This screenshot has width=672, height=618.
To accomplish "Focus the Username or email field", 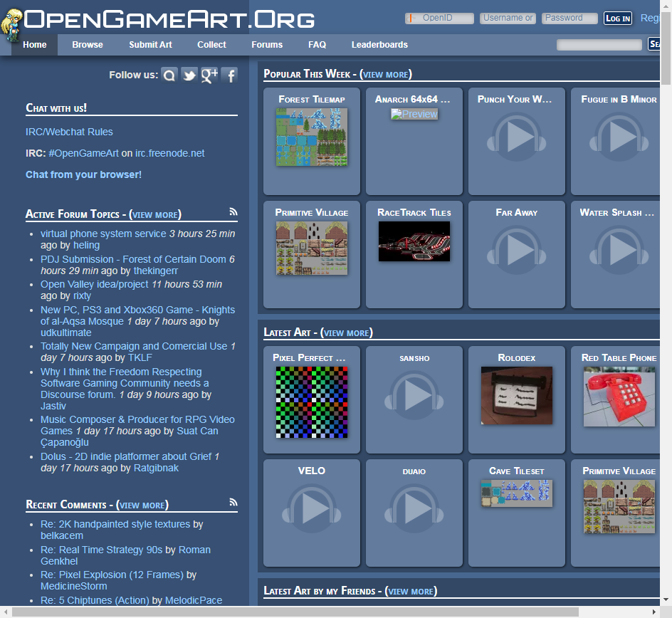I will click(508, 18).
